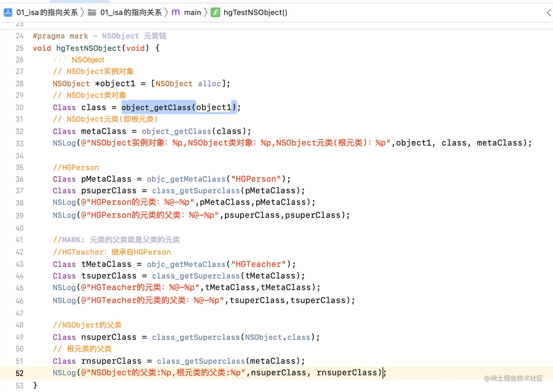Click psuperClass variable declared on line 37
Image resolution: width=553 pixels, height=392 pixels.
pyautogui.click(x=109, y=191)
